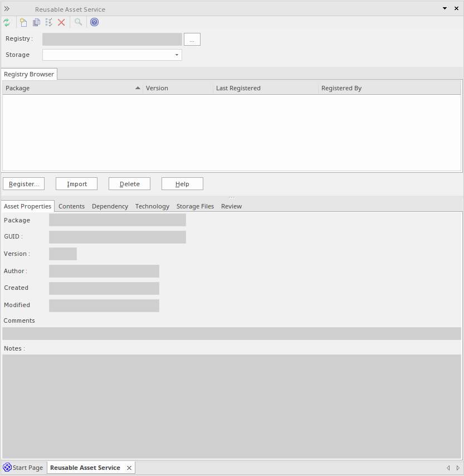Click the checklist icon in toolbar
The height and width of the screenshot is (476, 464).
(x=49, y=22)
